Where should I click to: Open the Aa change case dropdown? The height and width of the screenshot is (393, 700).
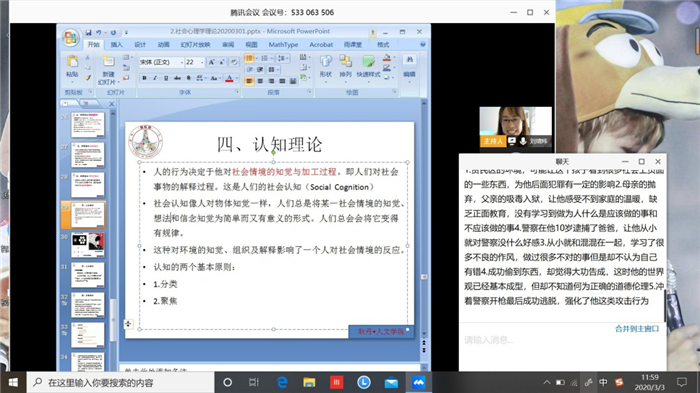(x=215, y=78)
